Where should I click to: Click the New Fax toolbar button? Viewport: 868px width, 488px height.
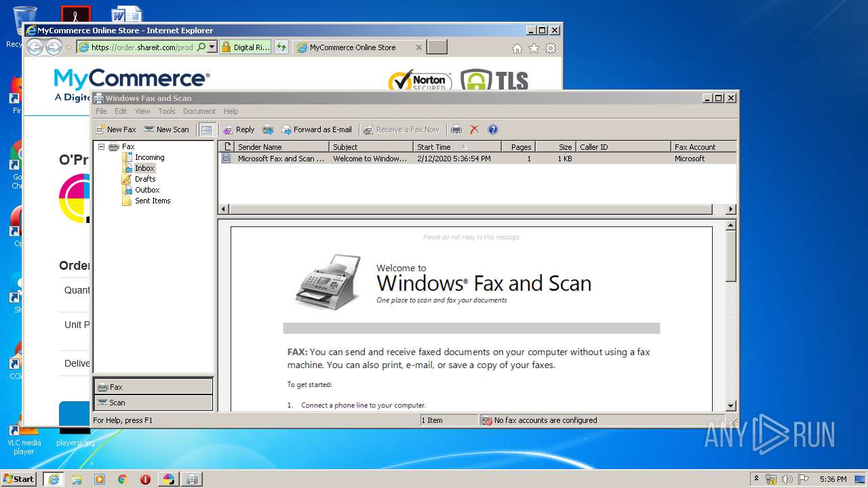point(115,129)
